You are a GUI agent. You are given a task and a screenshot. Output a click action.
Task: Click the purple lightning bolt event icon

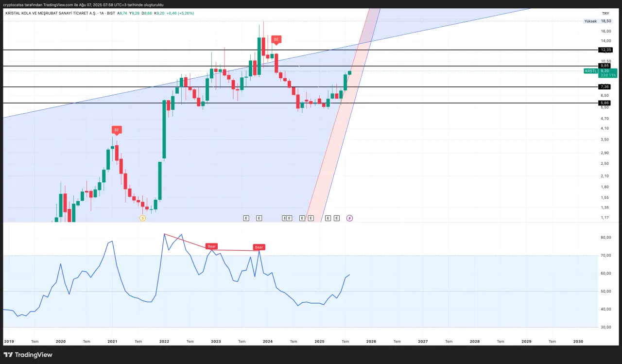point(349,218)
